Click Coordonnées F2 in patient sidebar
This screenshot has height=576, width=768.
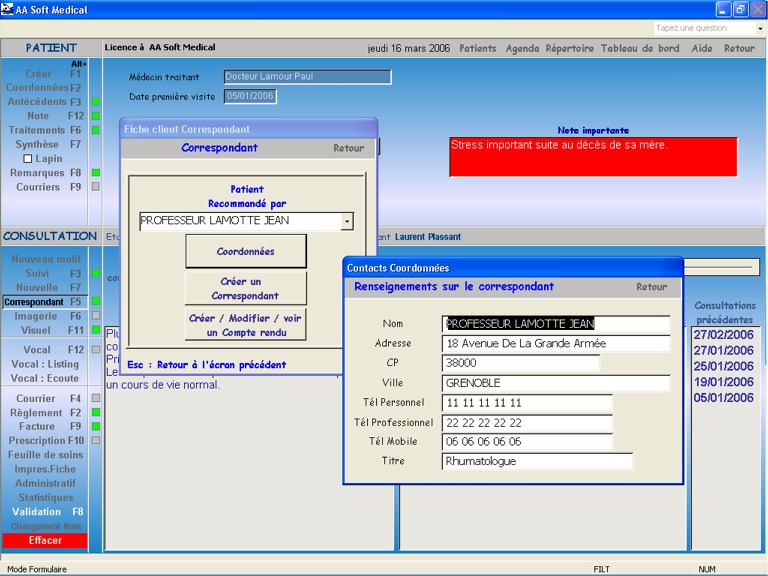point(43,88)
